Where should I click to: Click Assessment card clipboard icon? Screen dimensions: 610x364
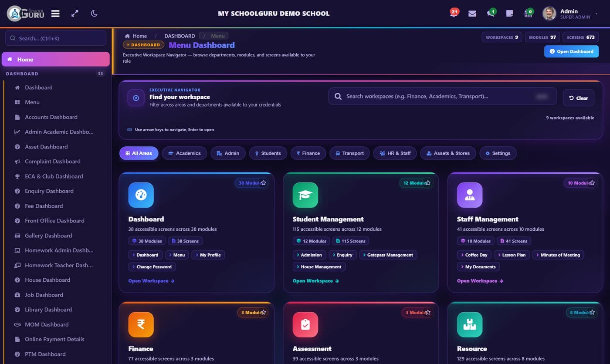(x=305, y=324)
